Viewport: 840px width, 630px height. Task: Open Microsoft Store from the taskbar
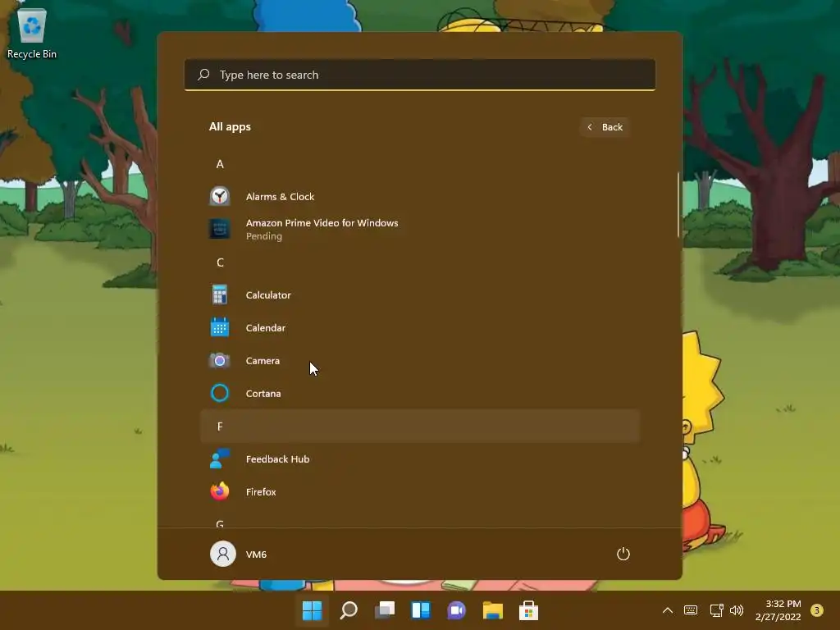coord(529,610)
